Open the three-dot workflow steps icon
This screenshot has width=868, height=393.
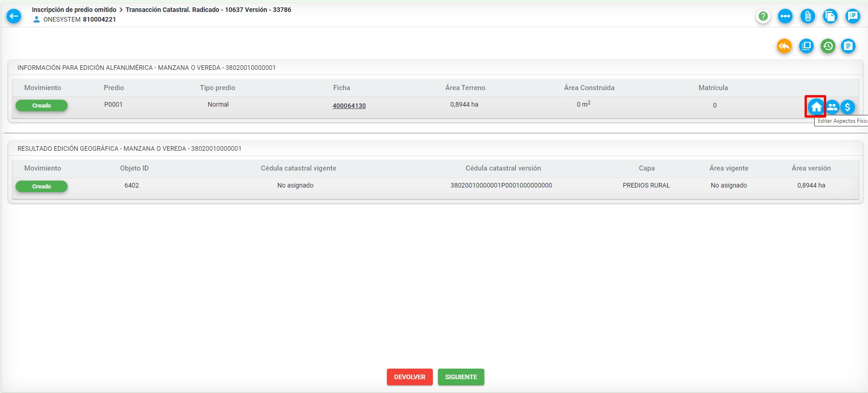[x=785, y=17]
